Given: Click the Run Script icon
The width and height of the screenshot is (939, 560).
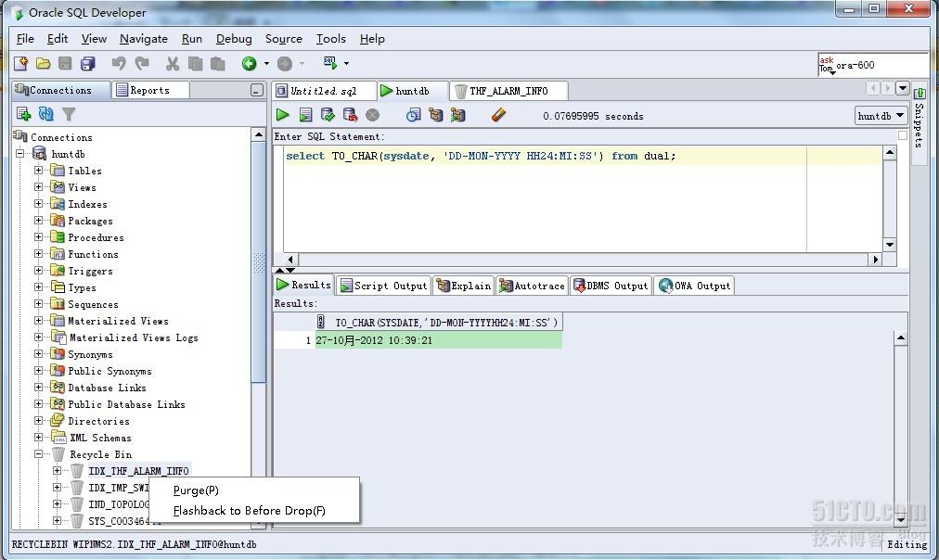Looking at the screenshot, I should coord(305,115).
